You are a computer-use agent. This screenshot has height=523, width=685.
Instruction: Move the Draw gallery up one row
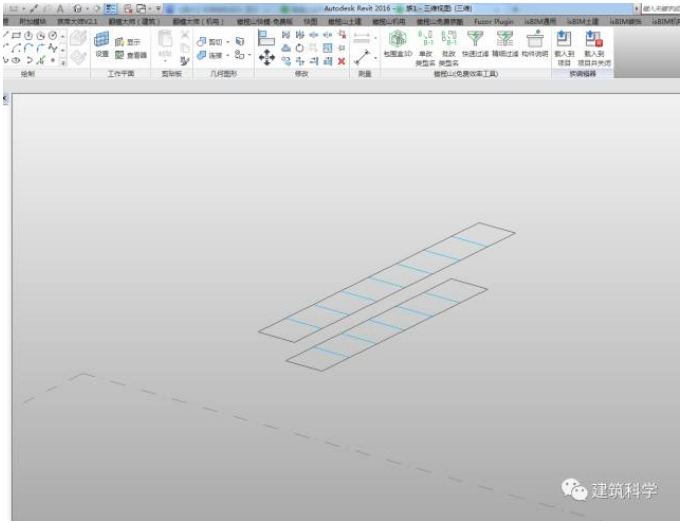point(63,36)
